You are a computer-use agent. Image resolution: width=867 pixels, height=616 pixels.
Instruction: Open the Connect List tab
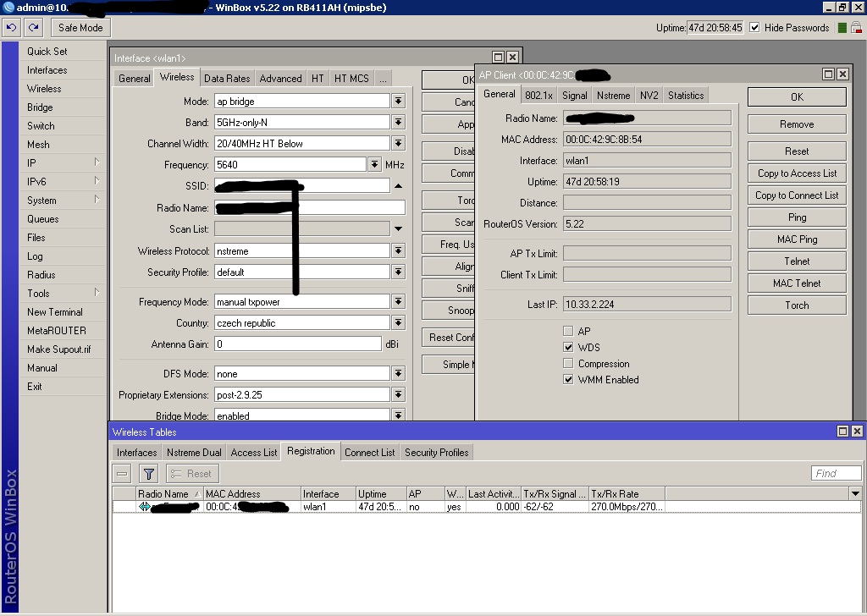369,453
